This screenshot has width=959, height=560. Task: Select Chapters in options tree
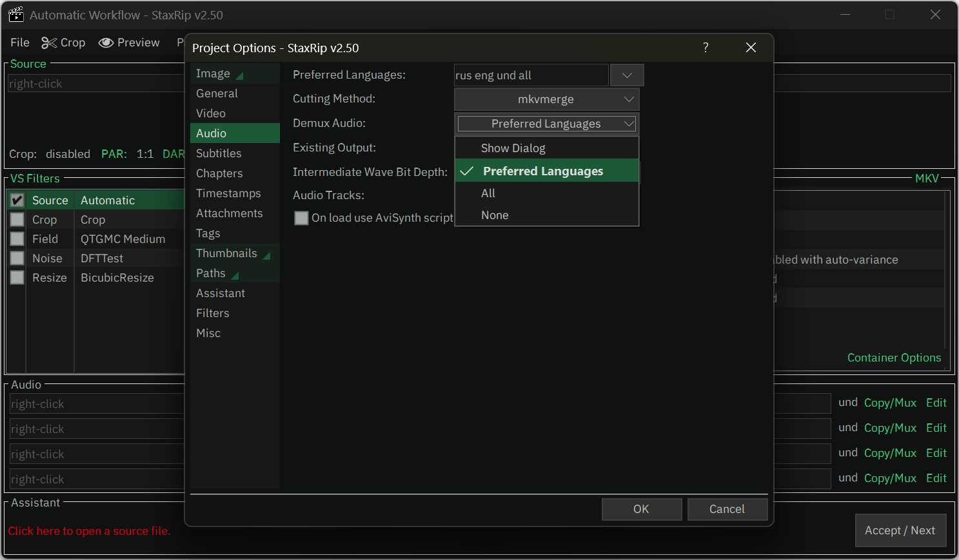pyautogui.click(x=235, y=173)
